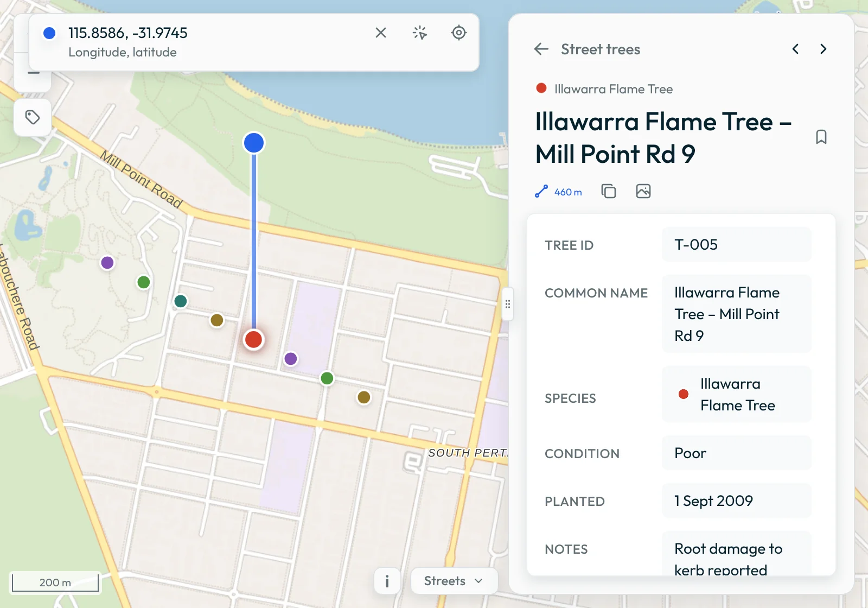Show next tree record
Screen dimensions: 868x608
pos(823,49)
